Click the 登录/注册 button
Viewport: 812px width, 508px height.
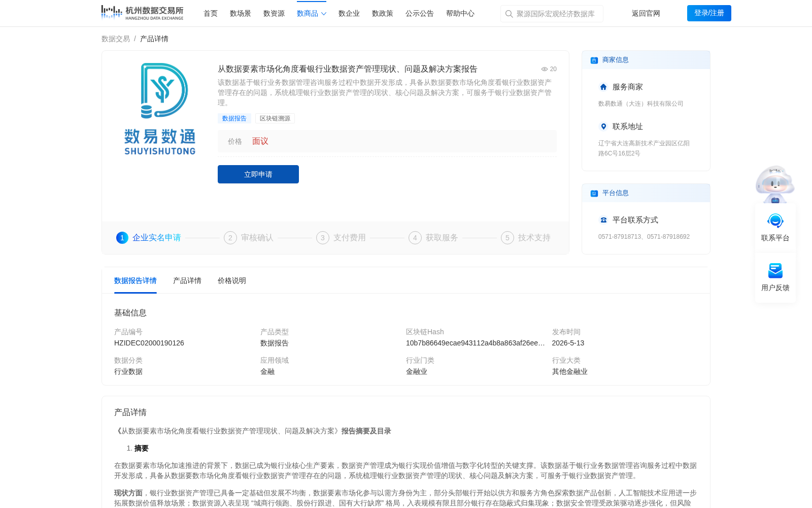[709, 13]
